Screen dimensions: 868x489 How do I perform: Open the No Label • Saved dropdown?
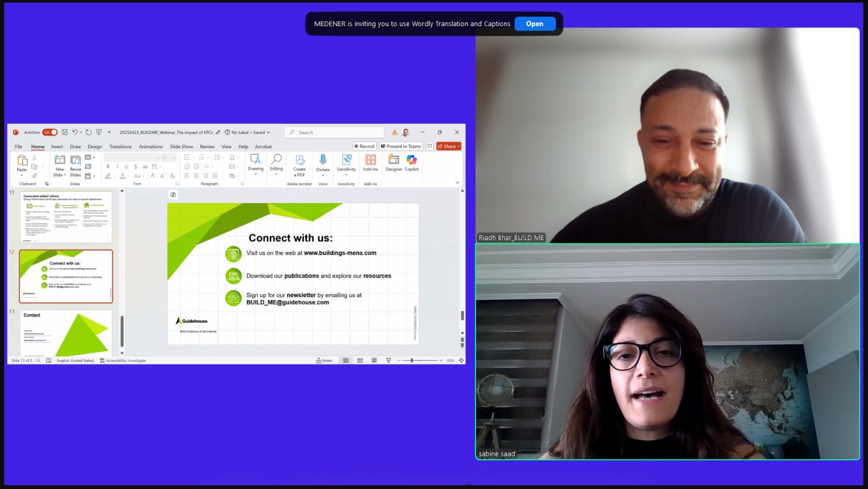coord(247,132)
